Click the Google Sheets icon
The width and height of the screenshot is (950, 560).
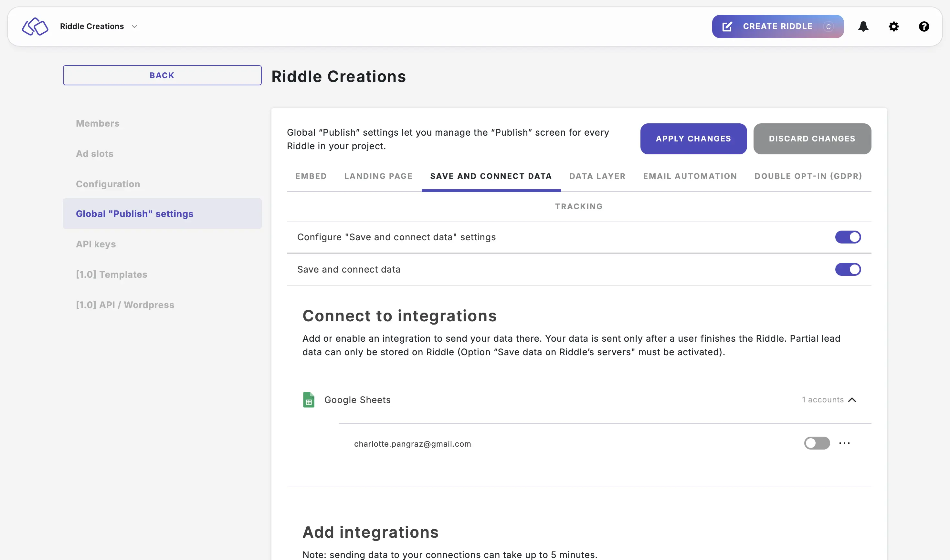(x=309, y=399)
